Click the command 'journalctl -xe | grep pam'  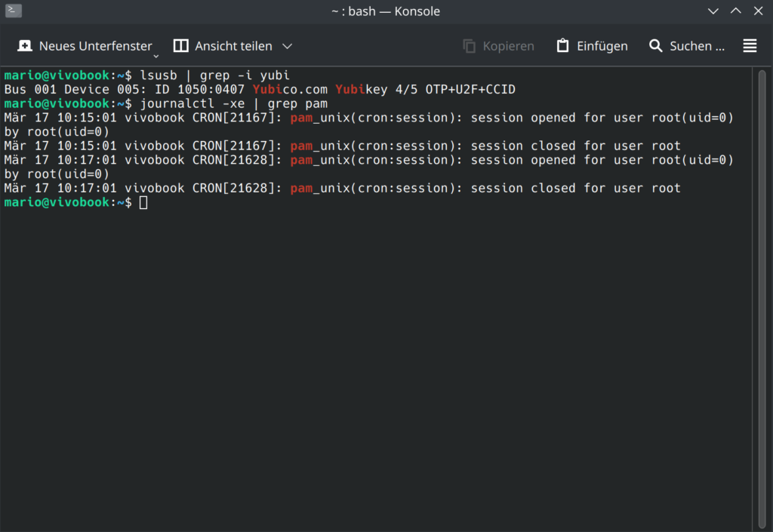pos(234,103)
